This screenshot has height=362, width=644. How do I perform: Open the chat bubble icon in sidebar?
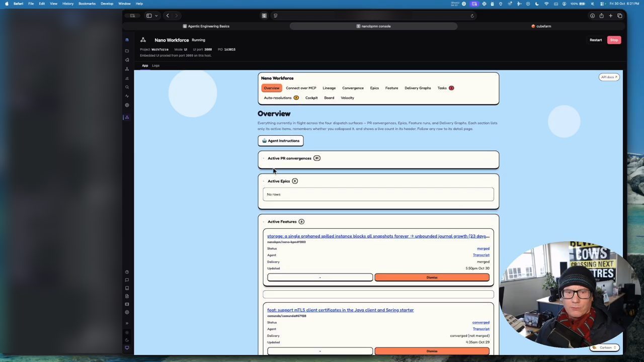click(x=127, y=280)
